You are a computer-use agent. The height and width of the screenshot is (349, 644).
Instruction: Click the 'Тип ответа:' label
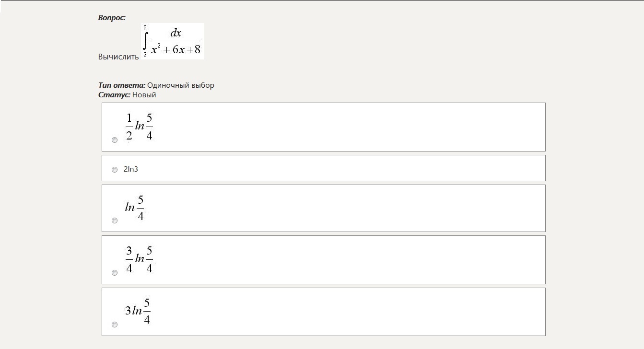pyautogui.click(x=122, y=85)
